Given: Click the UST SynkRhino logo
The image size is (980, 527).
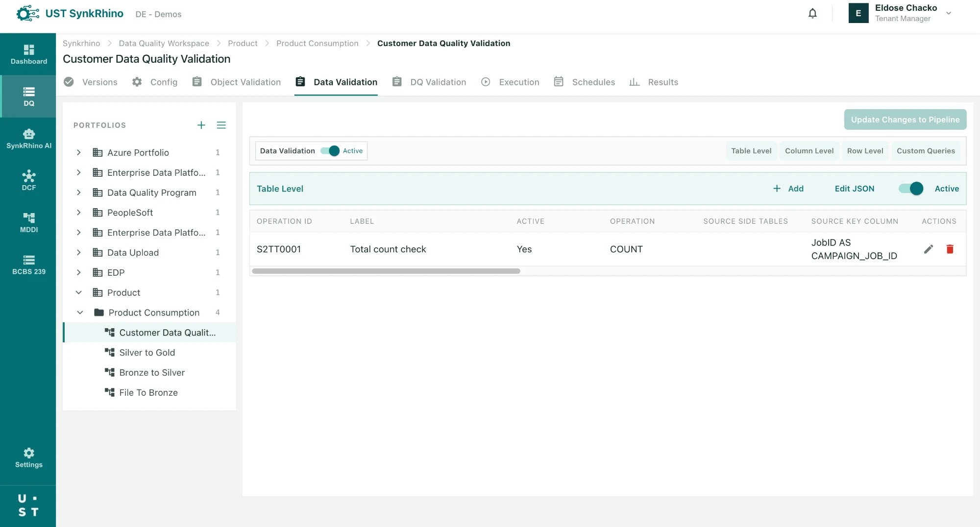Looking at the screenshot, I should pos(70,14).
